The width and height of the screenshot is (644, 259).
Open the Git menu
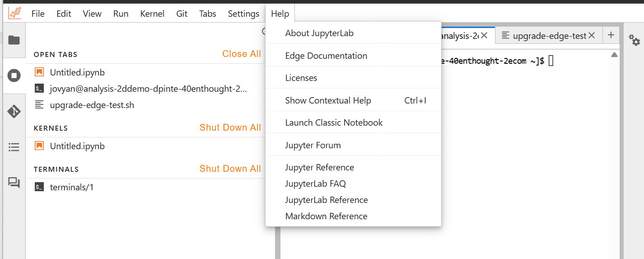pyautogui.click(x=182, y=14)
